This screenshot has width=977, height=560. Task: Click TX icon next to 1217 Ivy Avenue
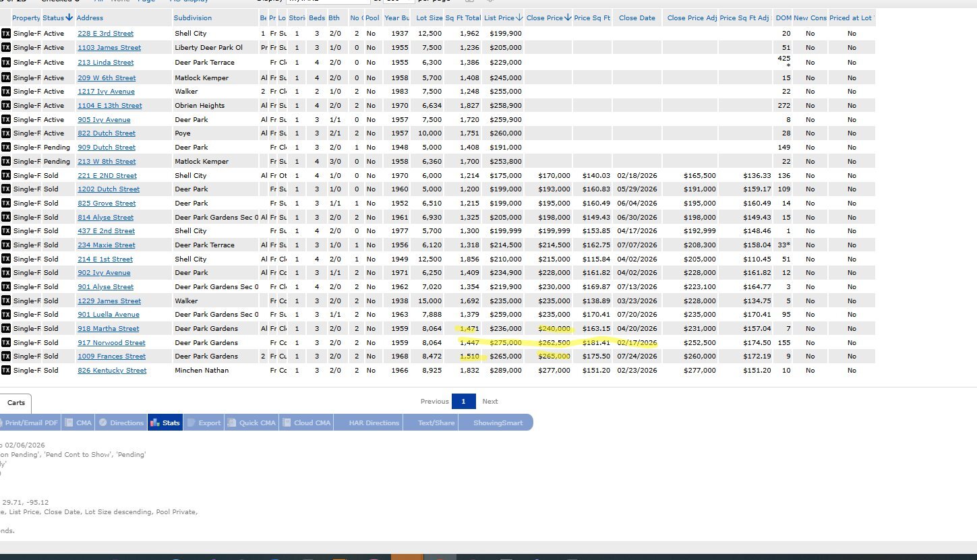[6, 91]
